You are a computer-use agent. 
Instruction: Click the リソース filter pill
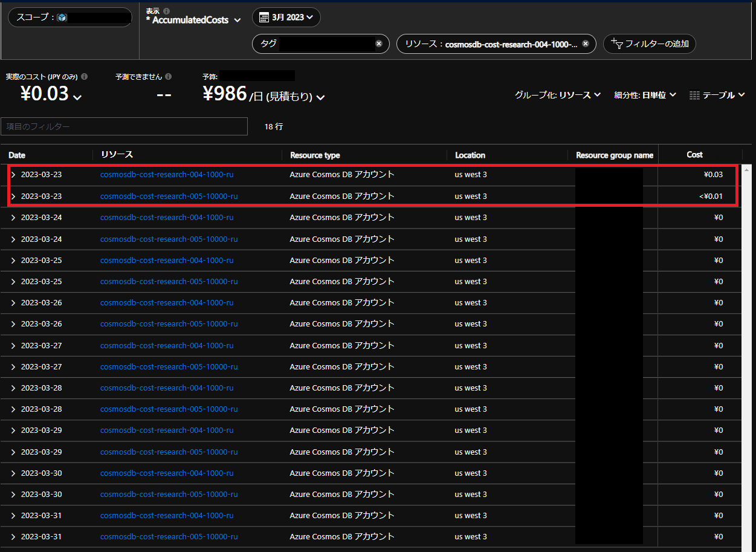(496, 44)
